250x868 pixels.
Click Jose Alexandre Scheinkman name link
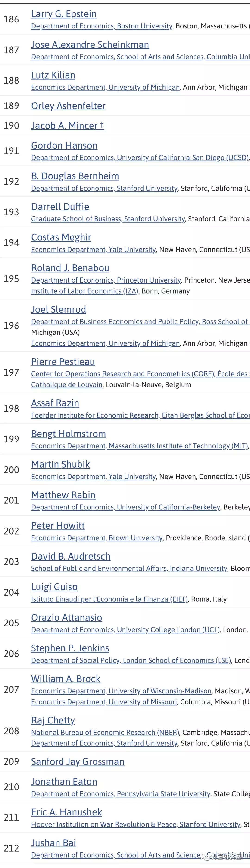90,45
